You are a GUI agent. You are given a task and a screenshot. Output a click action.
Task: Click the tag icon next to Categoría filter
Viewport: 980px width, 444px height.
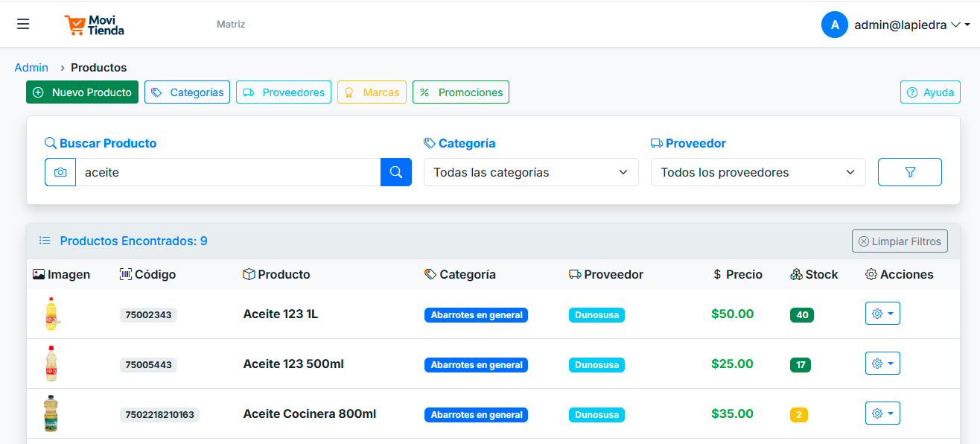point(429,142)
